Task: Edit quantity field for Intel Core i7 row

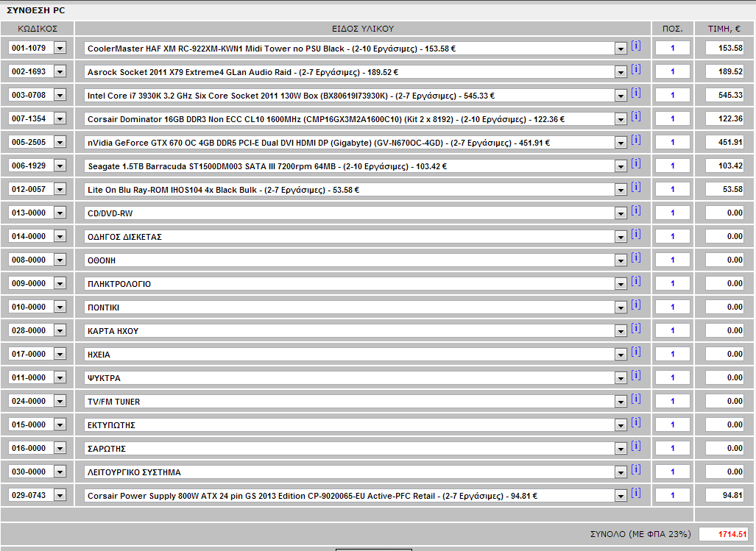Action: pos(673,96)
